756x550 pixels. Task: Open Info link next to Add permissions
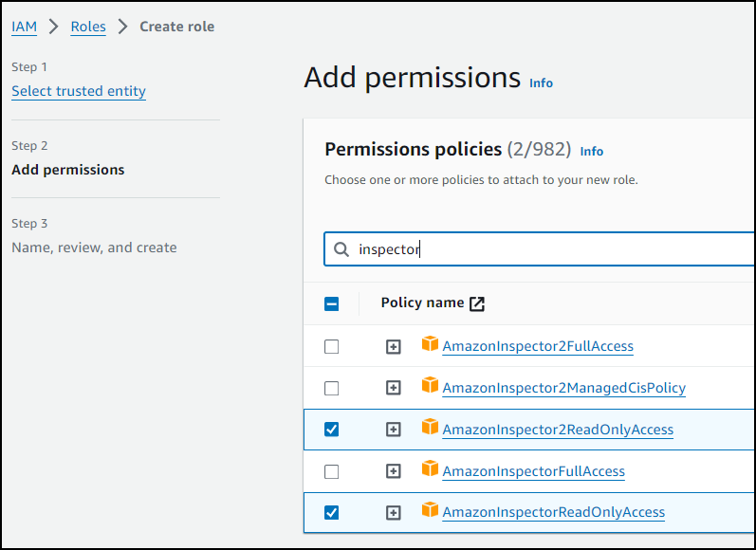[541, 83]
